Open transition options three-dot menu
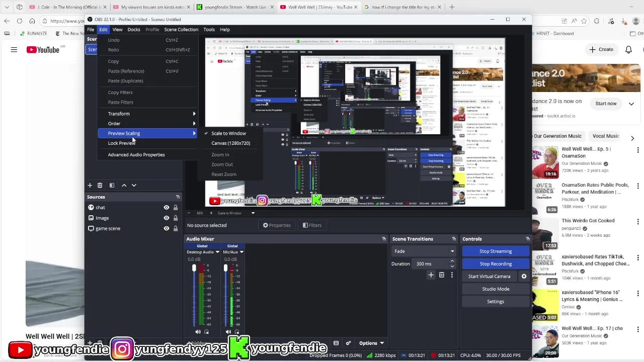Viewport: 644px width, 362px height. click(452, 275)
